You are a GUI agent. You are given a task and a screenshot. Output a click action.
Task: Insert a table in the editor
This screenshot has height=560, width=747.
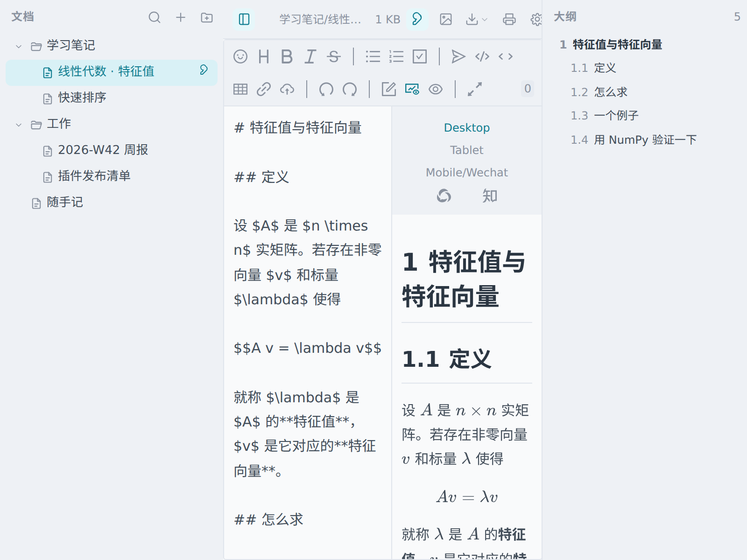(240, 89)
